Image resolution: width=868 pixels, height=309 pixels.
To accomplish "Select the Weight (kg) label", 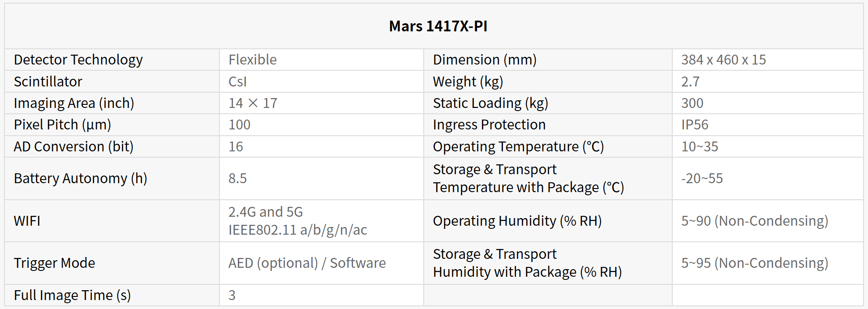I will coord(468,82).
